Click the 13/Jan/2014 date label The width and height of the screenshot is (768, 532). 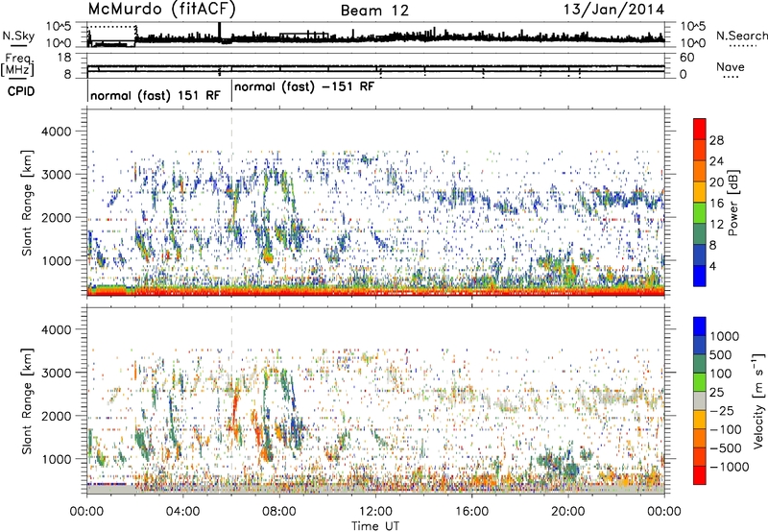tap(613, 10)
